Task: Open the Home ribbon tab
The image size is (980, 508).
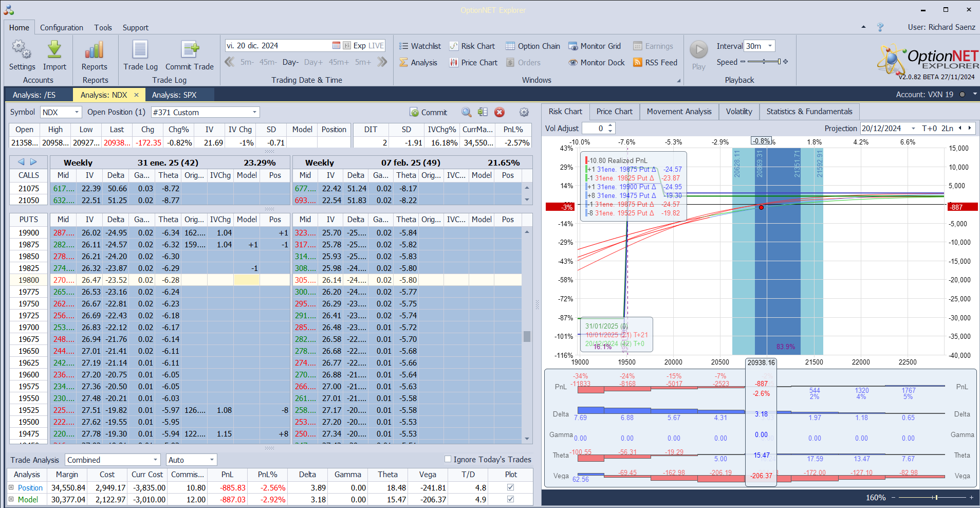Action: [19, 27]
